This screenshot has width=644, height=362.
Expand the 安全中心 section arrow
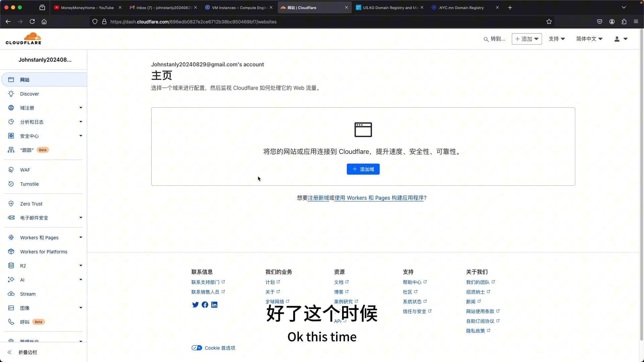click(x=81, y=136)
